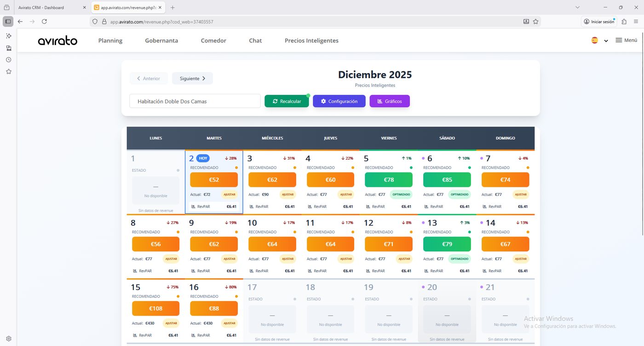Click the AJUSTAR badge on day 2
This screenshot has height=346, width=644.
(x=230, y=195)
